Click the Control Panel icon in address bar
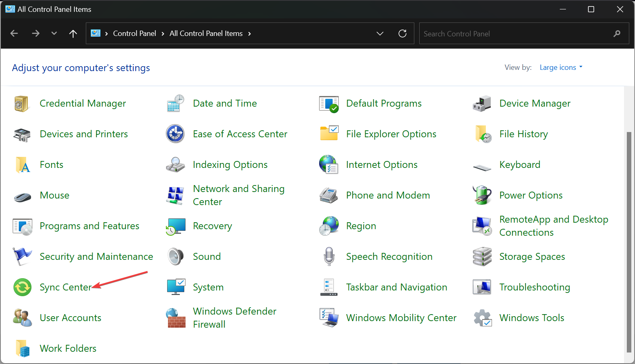Screen dimensions: 635x364 tap(96, 33)
